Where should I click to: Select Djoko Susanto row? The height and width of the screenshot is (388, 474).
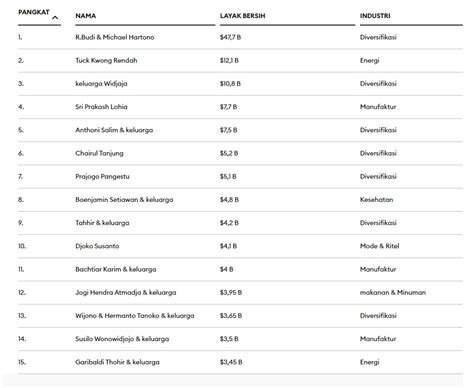click(x=240, y=246)
